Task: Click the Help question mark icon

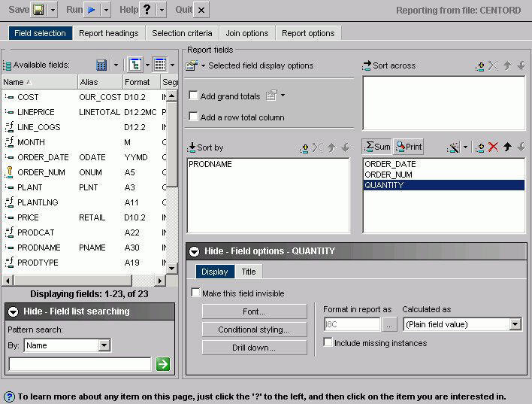Action: (x=147, y=10)
